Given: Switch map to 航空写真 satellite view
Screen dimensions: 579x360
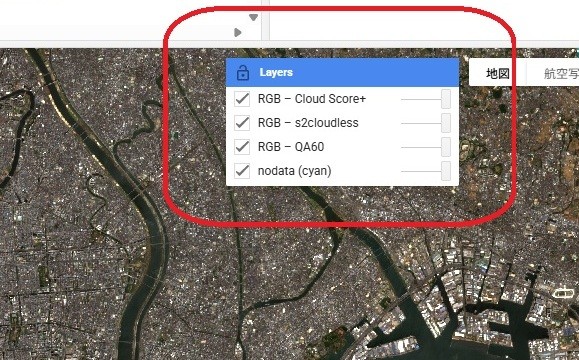Looking at the screenshot, I should click(553, 73).
